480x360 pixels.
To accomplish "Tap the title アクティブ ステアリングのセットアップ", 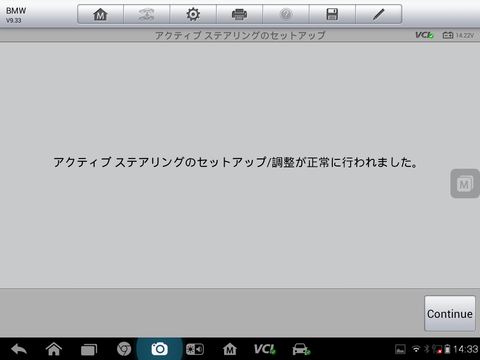I will [240, 35].
